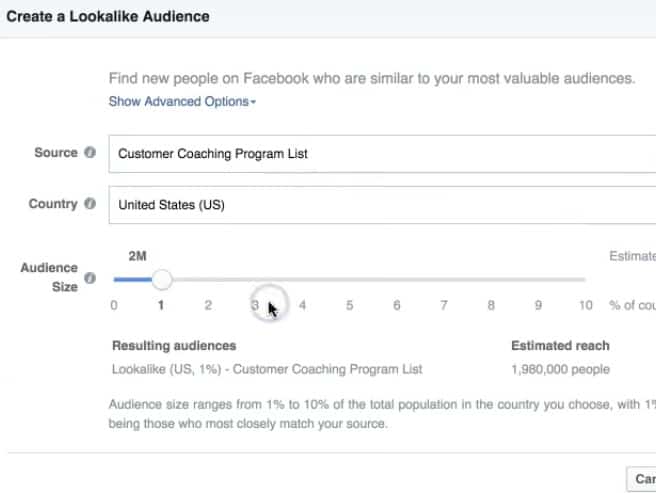
Task: Click the 4 mark on audience size scale
Action: click(302, 305)
